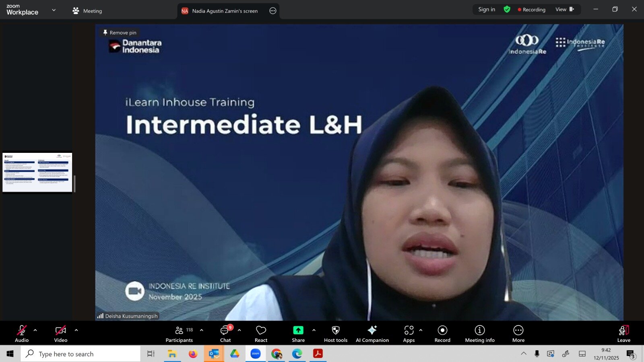Open the Chat panel
The image size is (644, 362).
coord(225,333)
